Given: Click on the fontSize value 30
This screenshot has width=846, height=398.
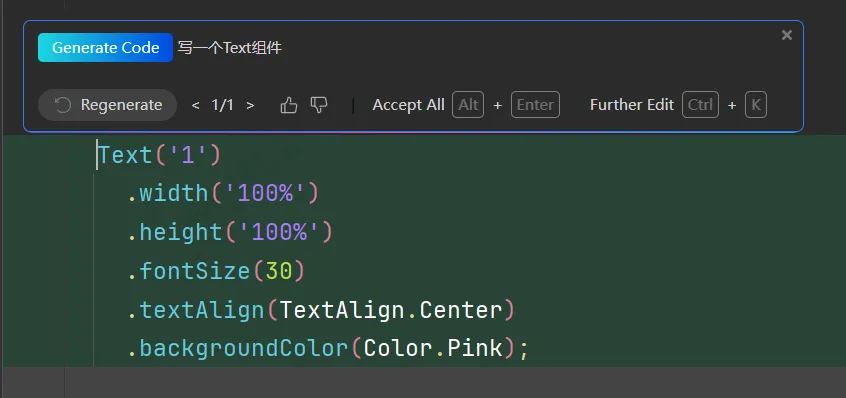Looking at the screenshot, I should click(279, 271).
